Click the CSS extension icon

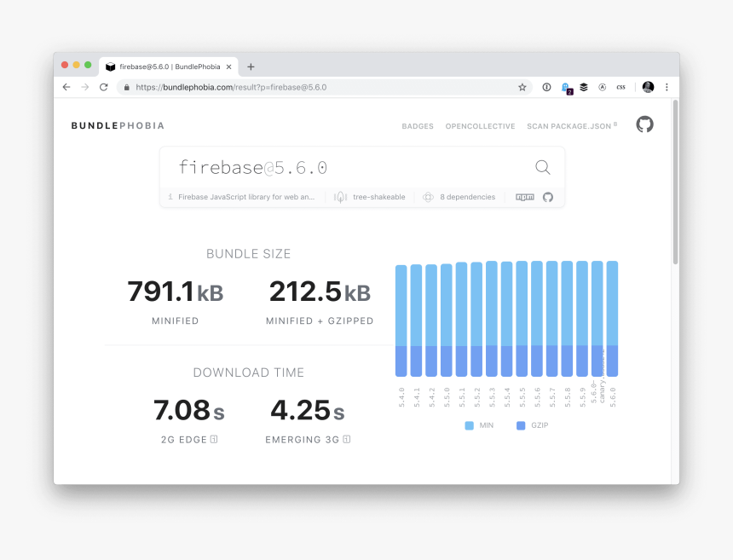click(620, 87)
